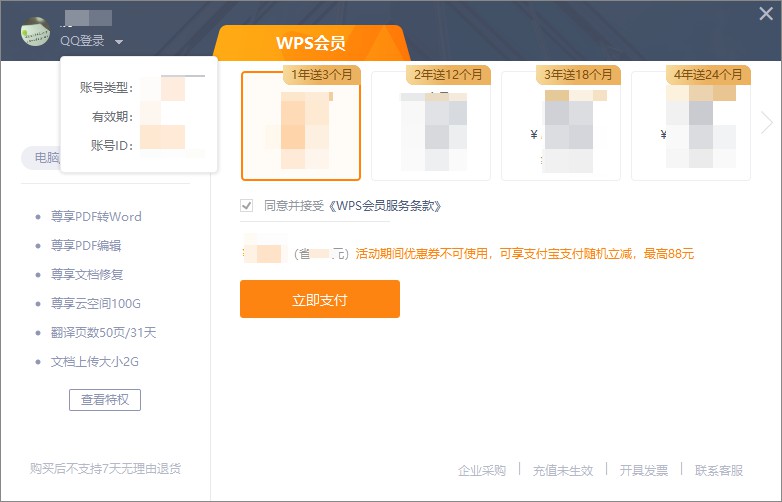Click the 有效期 label in account popup
The width and height of the screenshot is (782, 502).
tap(113, 117)
